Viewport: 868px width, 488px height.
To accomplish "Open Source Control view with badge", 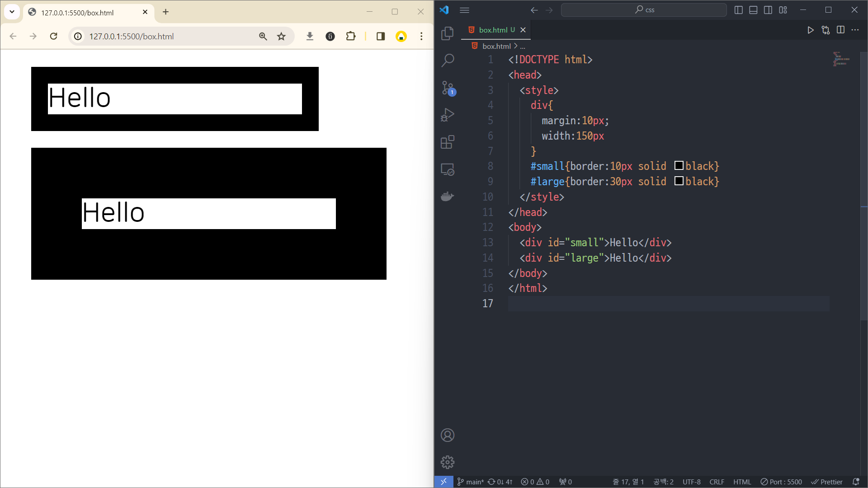I will click(447, 88).
